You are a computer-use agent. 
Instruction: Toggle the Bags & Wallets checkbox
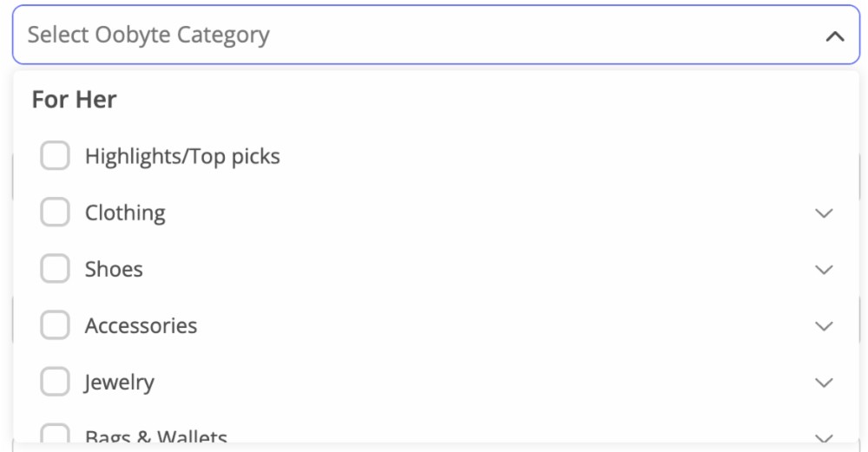point(55,435)
